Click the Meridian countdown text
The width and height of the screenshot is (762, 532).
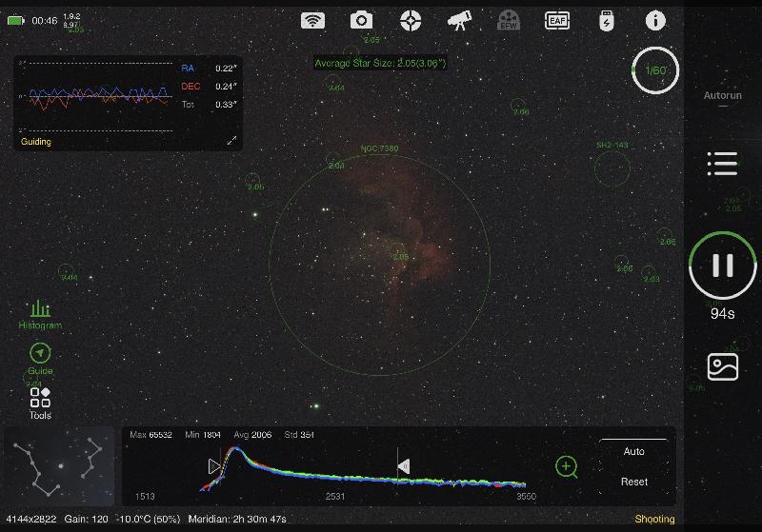point(237,519)
